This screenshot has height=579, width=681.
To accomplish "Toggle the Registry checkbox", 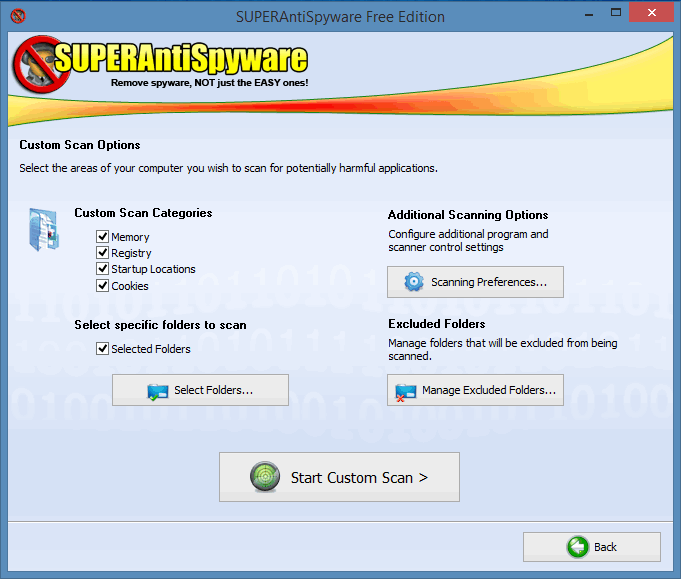I will point(102,253).
